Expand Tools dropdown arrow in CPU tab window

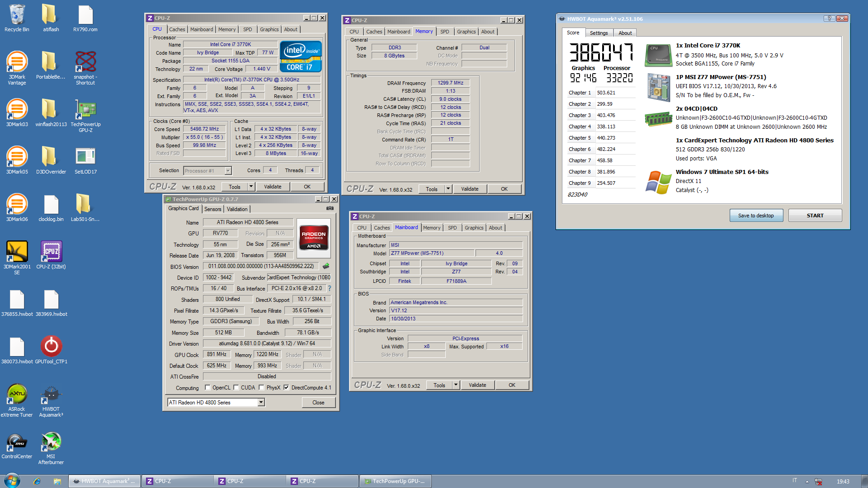[251, 187]
